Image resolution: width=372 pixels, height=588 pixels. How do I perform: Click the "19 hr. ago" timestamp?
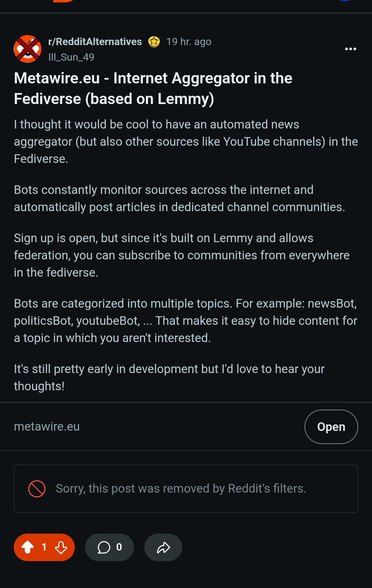tap(189, 42)
